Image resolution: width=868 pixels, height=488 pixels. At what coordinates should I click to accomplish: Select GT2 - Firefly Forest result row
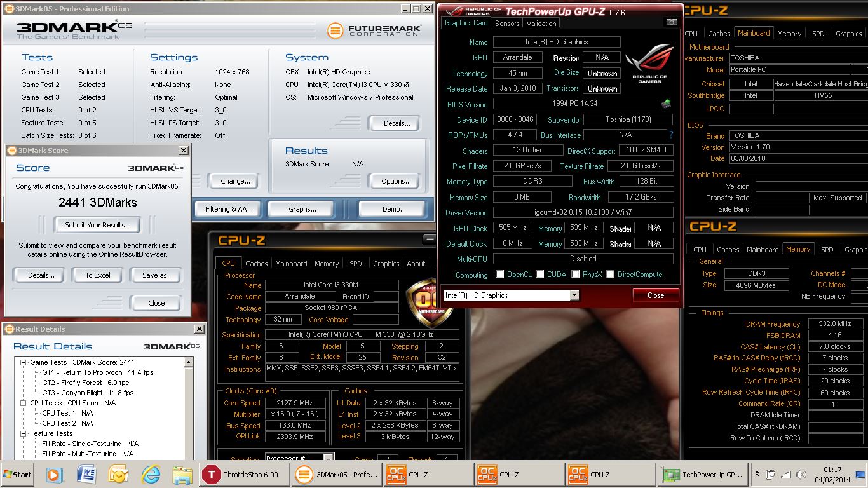(x=85, y=383)
